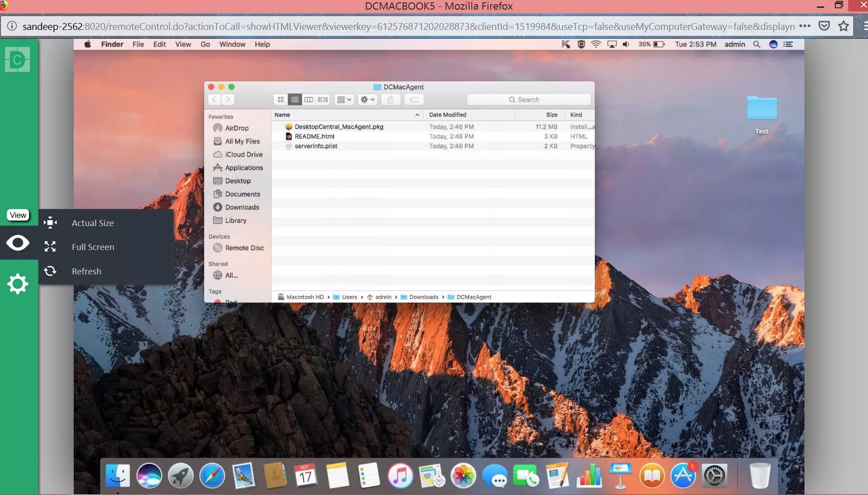The width and height of the screenshot is (868, 495).
Task: Go forward in Finder window
Action: click(x=228, y=99)
